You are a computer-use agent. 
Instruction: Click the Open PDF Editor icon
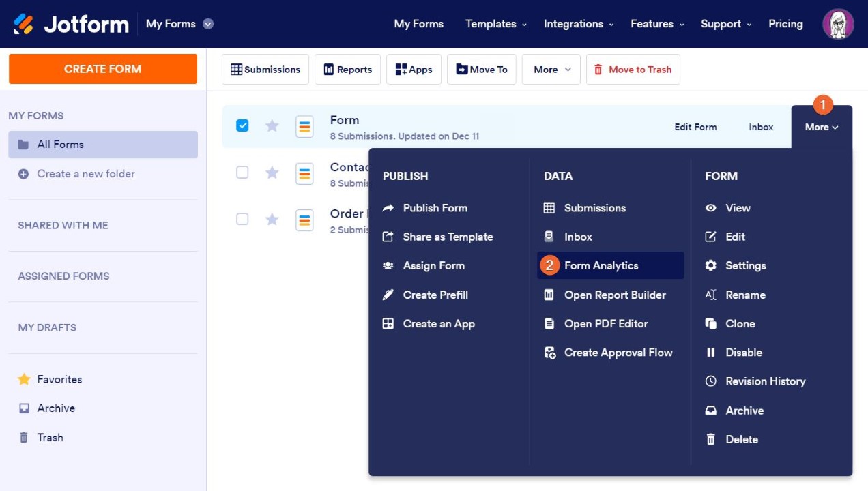click(x=549, y=324)
